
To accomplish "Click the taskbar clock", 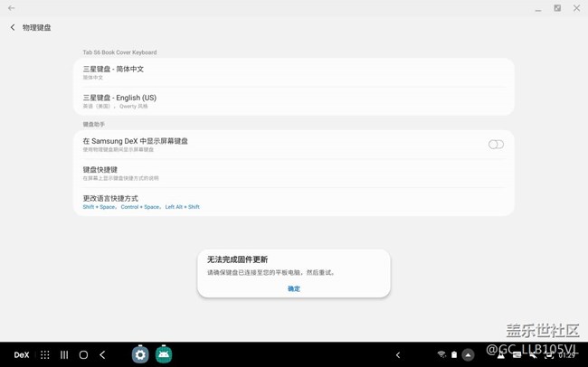I will [x=567, y=355].
